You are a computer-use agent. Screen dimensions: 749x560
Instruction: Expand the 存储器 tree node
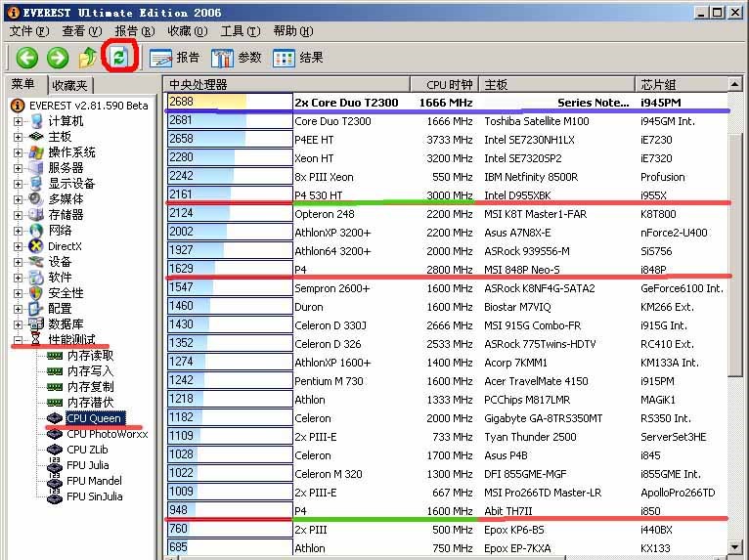click(x=18, y=215)
